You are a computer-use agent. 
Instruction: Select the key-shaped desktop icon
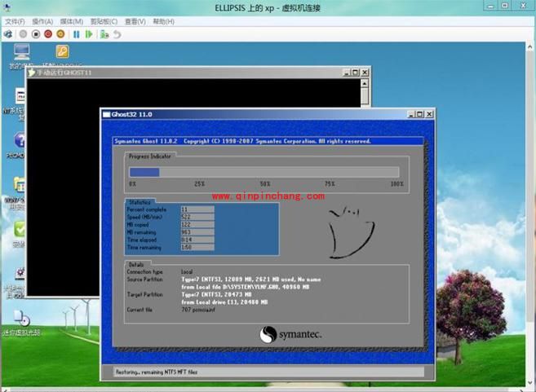click(x=62, y=52)
